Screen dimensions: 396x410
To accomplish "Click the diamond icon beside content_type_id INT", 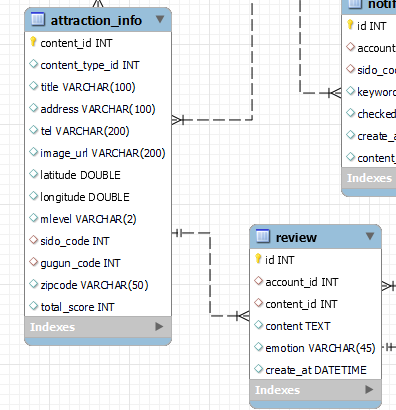I will [33, 64].
